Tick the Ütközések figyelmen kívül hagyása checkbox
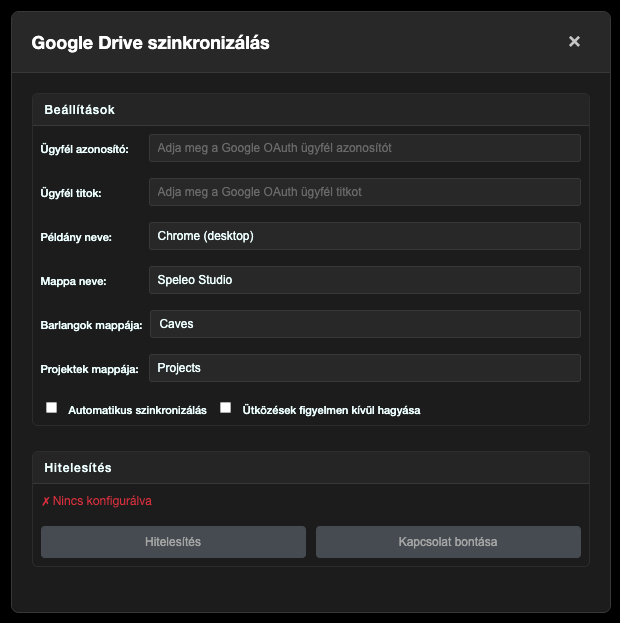 pos(226,408)
